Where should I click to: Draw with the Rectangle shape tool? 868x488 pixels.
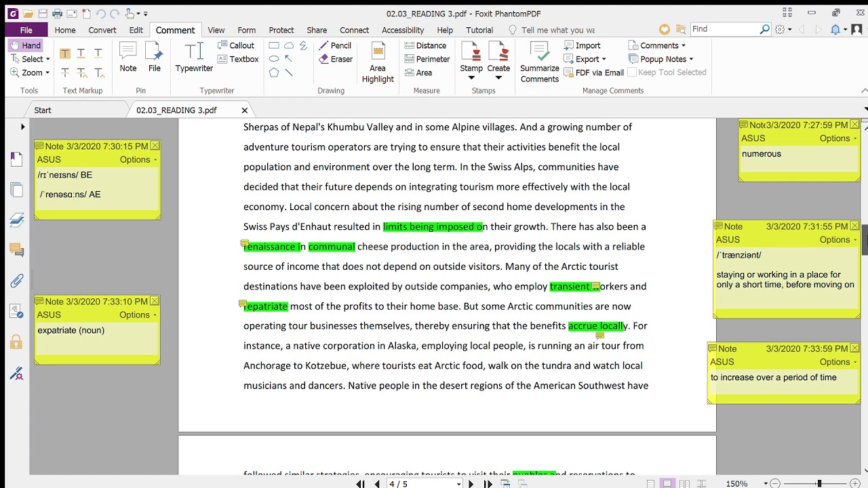[x=274, y=46]
